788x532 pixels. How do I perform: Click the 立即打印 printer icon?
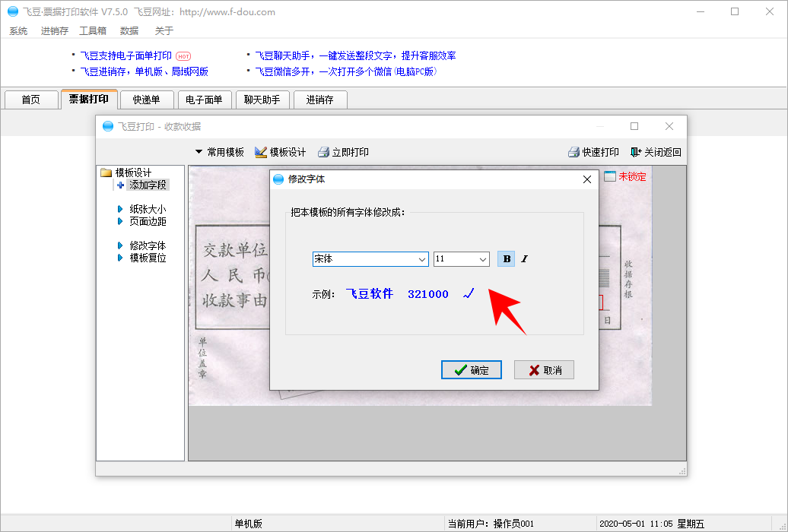click(323, 152)
